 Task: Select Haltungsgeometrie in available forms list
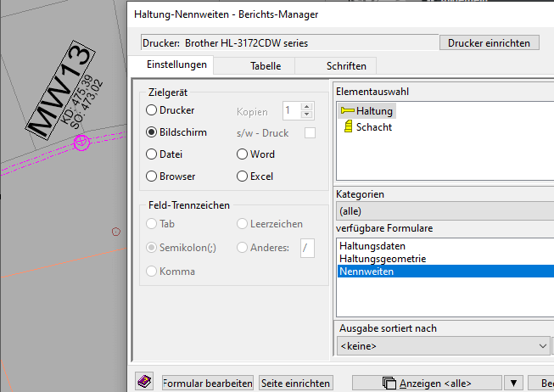click(382, 259)
